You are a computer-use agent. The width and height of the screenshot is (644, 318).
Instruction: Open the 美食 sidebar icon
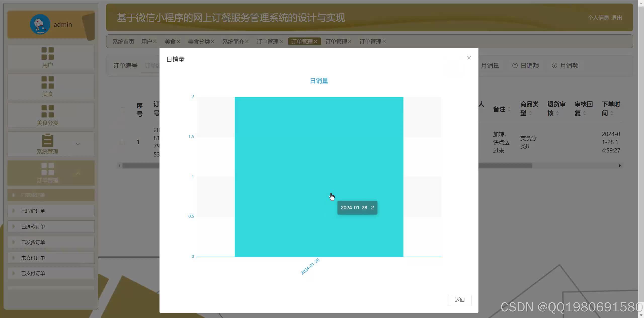48,82
